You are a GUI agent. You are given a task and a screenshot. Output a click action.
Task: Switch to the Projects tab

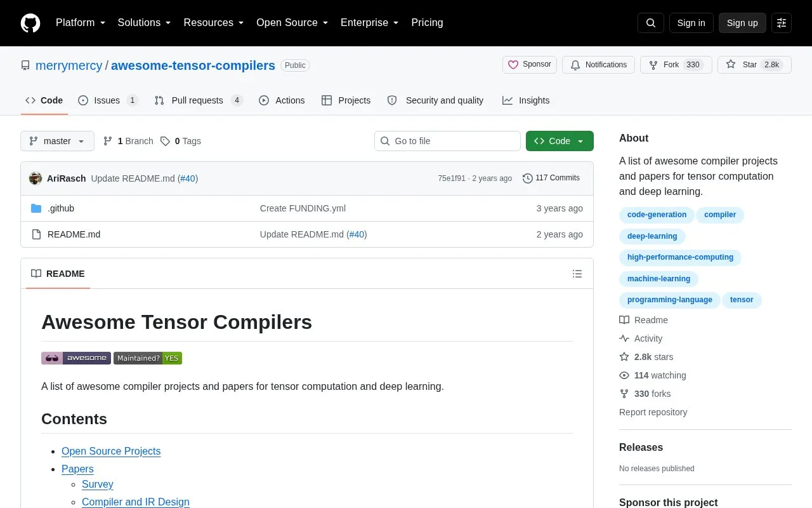pyautogui.click(x=346, y=100)
